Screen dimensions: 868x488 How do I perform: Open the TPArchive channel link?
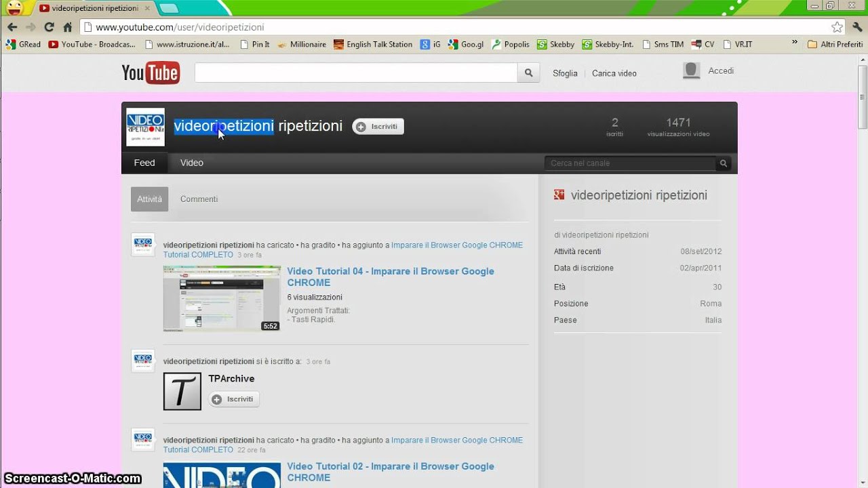tap(231, 379)
